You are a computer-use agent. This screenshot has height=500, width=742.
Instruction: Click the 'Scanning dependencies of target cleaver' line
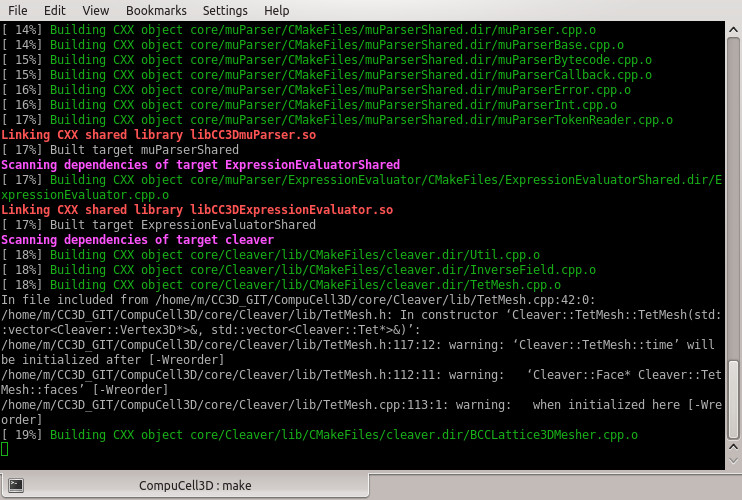137,240
